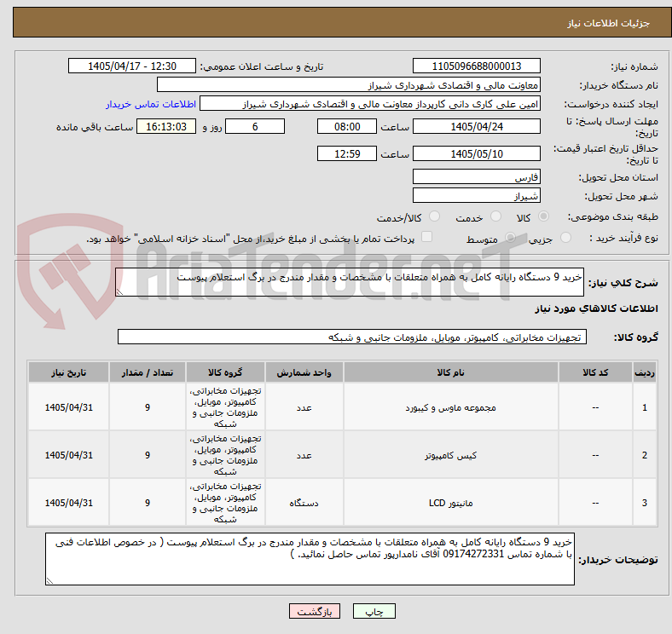Click the resize handle of the description box
The width and height of the screenshot is (672, 634).
tap(119, 292)
